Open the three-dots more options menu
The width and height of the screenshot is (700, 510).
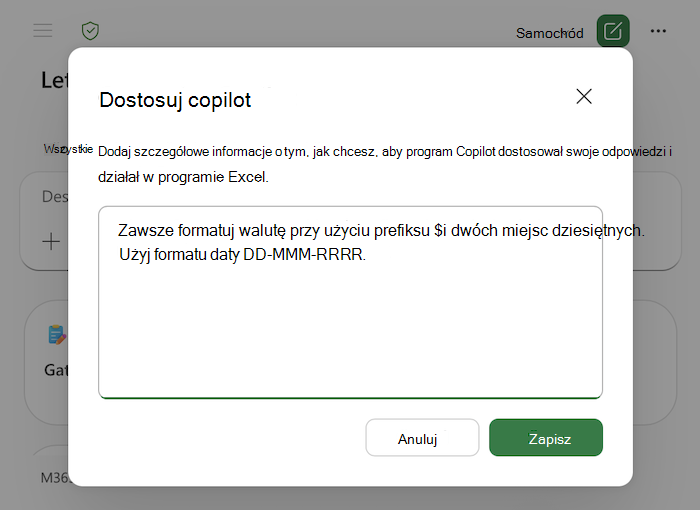[658, 31]
